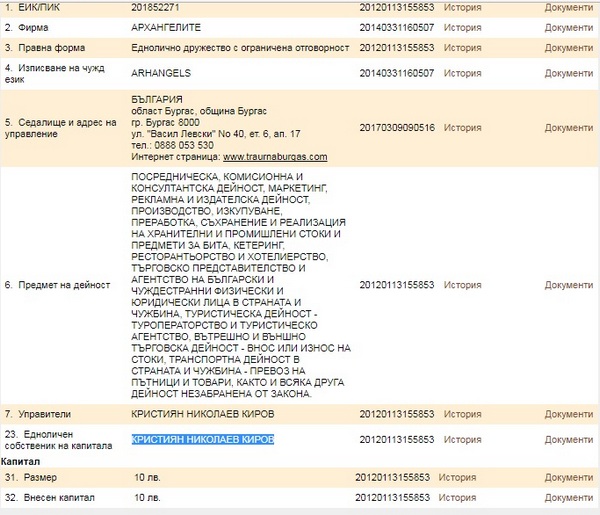Open Документи link for ЕИК/ПИК row
Screen dimensions: 600x515
tap(569, 7)
